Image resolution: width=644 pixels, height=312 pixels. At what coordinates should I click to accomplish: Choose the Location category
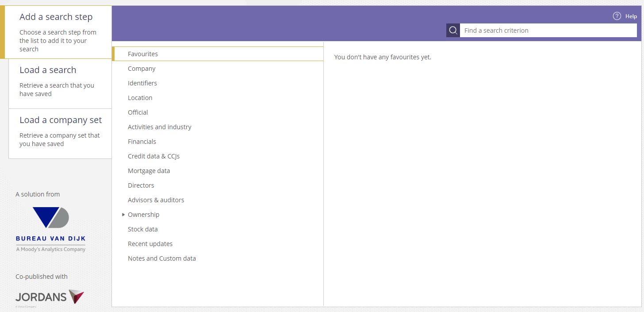pyautogui.click(x=140, y=98)
